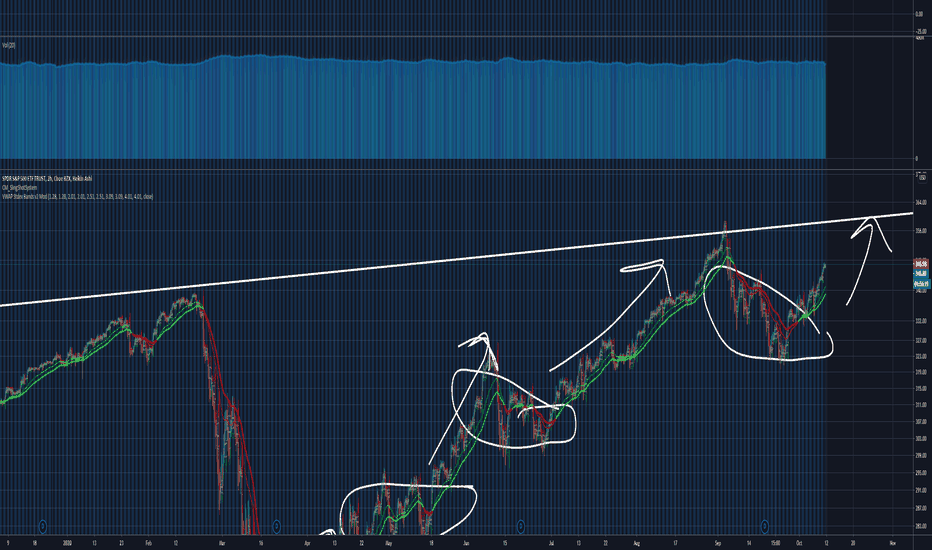The width and height of the screenshot is (932, 550).
Task: Click the May label on time axis
Action: click(x=388, y=543)
